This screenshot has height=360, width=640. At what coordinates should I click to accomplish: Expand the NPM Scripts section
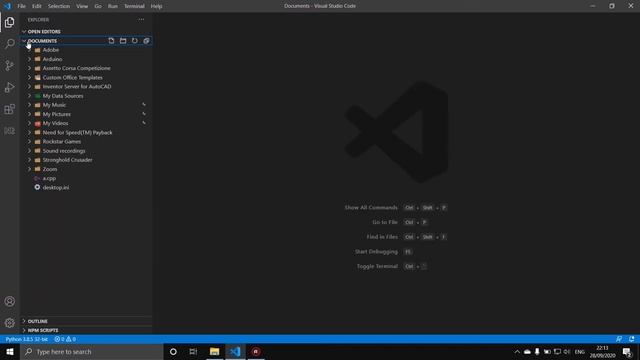point(24,330)
